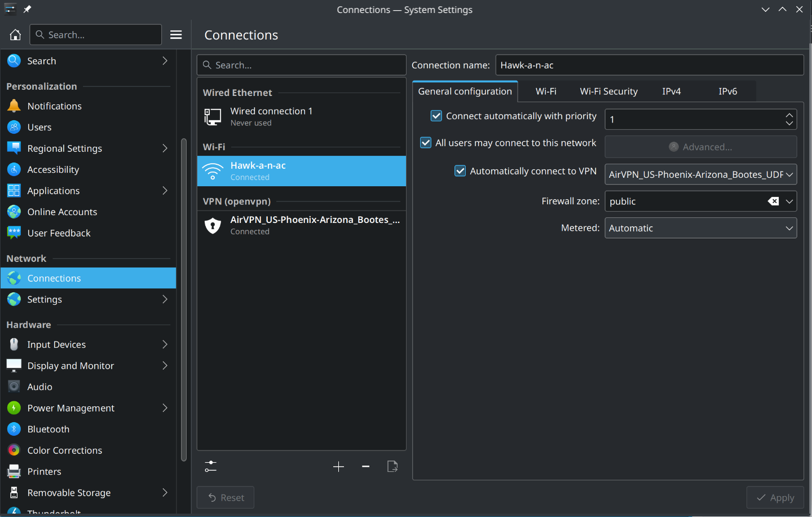
Task: Select Connections in Network section
Action: tap(88, 278)
